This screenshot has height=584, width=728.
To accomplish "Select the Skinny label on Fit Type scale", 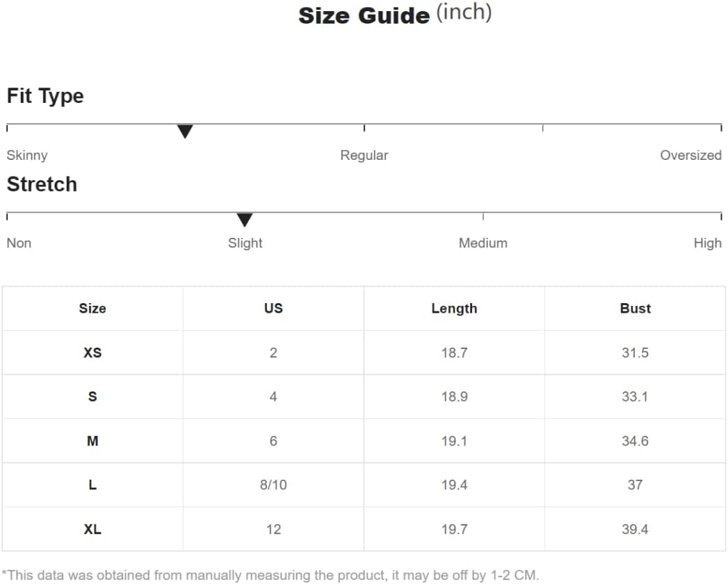I will click(x=27, y=155).
